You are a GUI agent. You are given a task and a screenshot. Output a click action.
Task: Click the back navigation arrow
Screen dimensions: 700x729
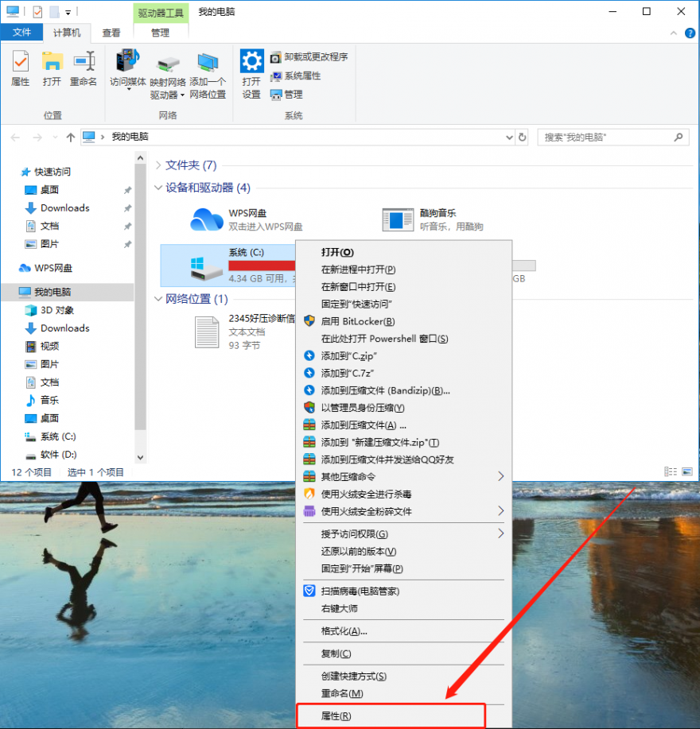(x=15, y=137)
